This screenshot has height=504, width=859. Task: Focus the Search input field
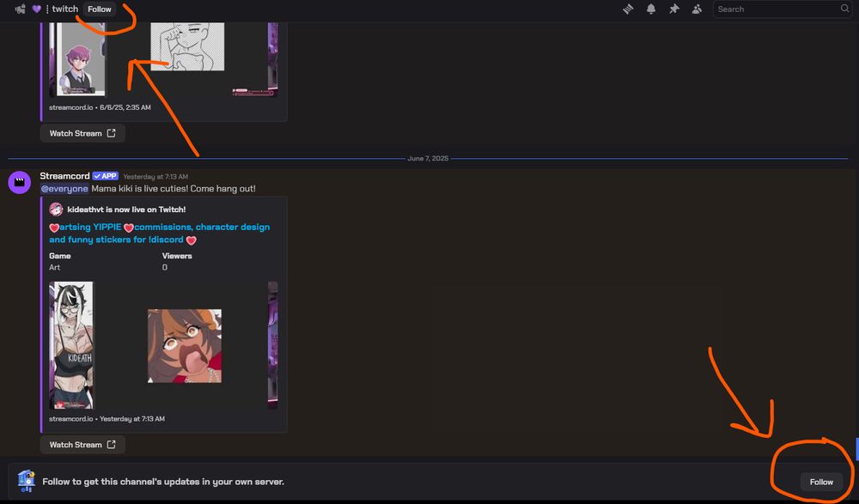pyautogui.click(x=783, y=9)
